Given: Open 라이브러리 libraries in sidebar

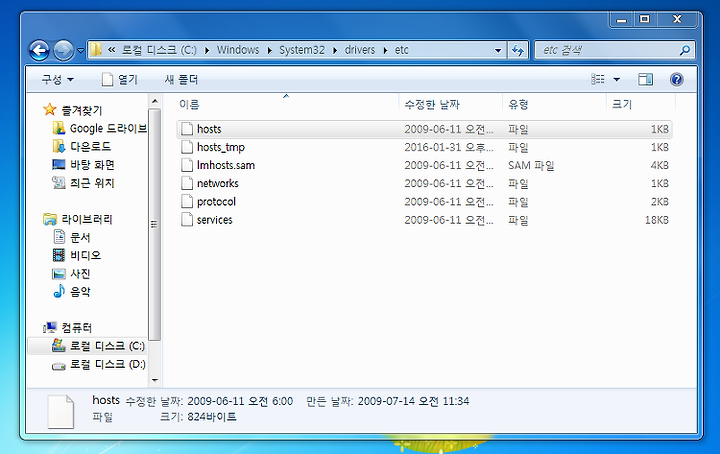Looking at the screenshot, I should [87, 219].
